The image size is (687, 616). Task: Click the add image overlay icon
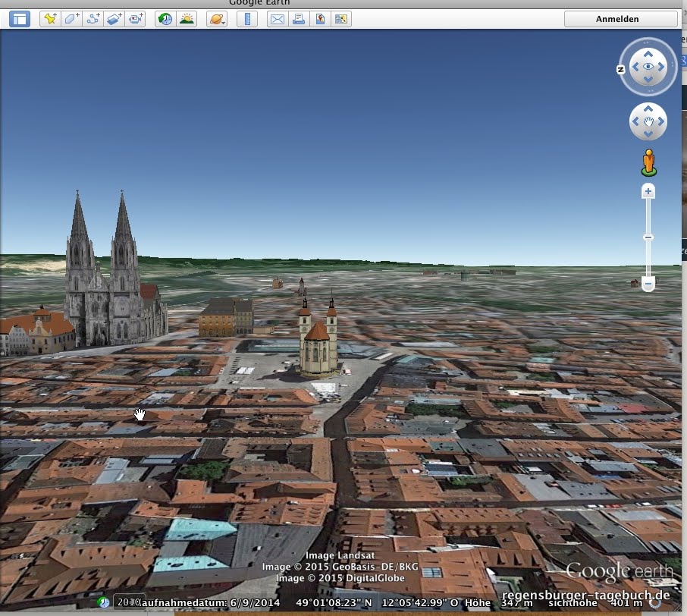pyautogui.click(x=114, y=19)
